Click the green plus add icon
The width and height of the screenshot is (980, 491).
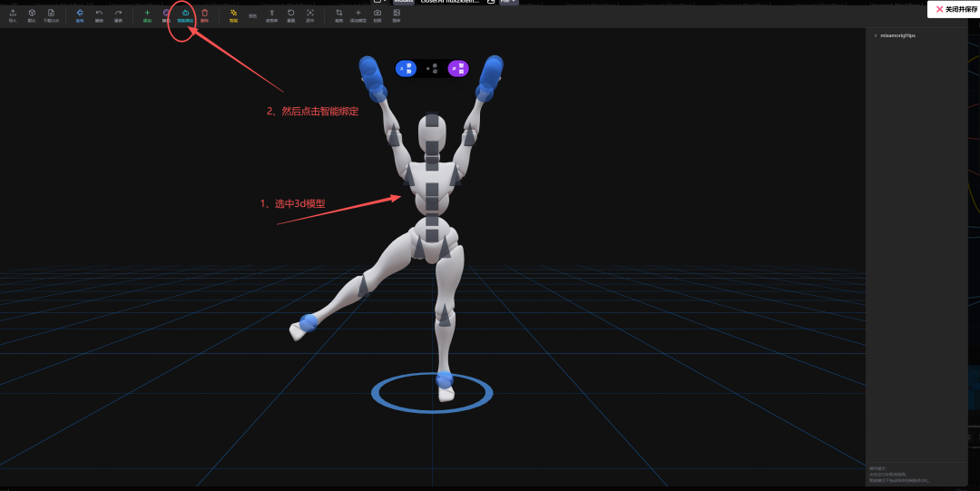(147, 14)
